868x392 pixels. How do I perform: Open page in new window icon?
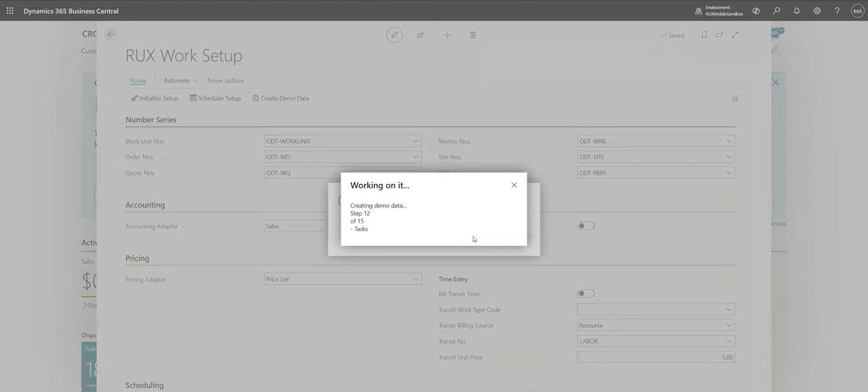(719, 35)
